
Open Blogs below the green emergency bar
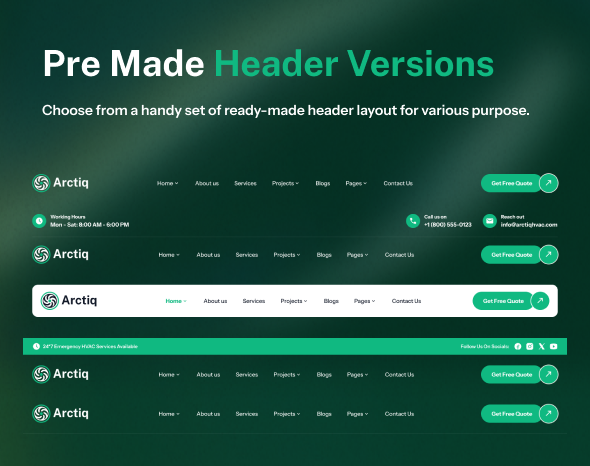tap(324, 375)
